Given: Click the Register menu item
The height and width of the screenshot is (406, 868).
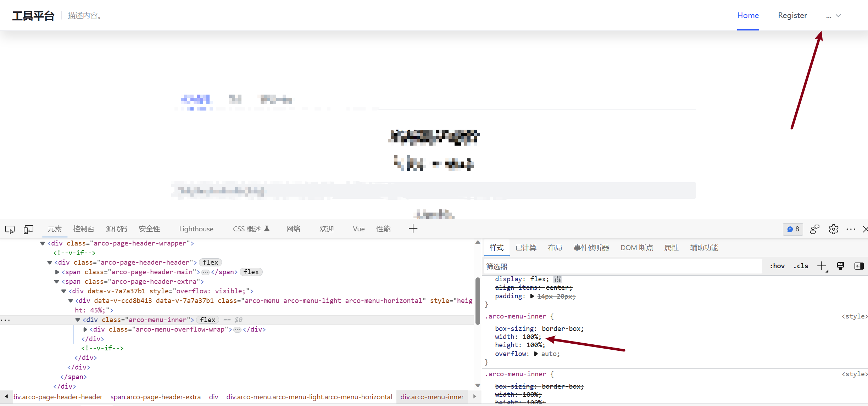Looking at the screenshot, I should [x=792, y=16].
